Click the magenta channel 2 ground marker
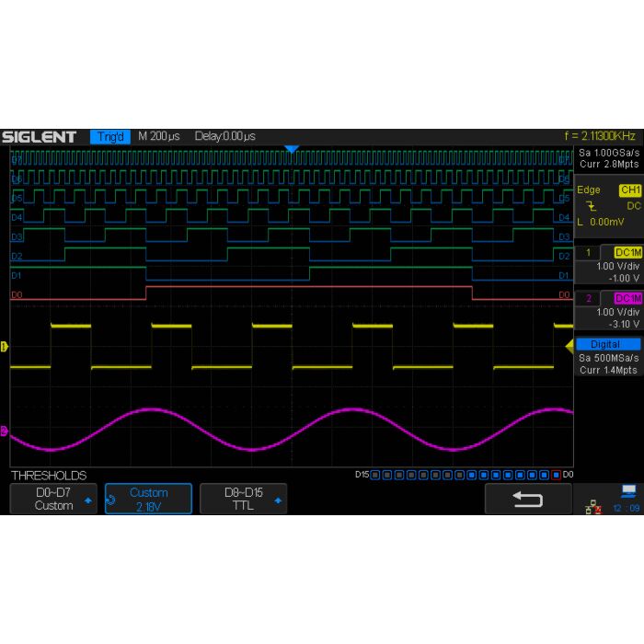The width and height of the screenshot is (644, 644). [5, 431]
